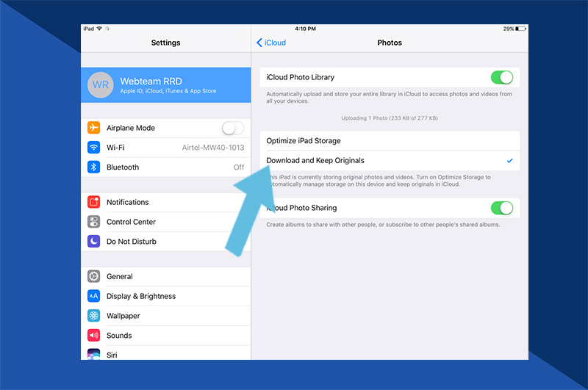The height and width of the screenshot is (390, 588).
Task: Open Display & Brightness settings
Action: [x=166, y=296]
